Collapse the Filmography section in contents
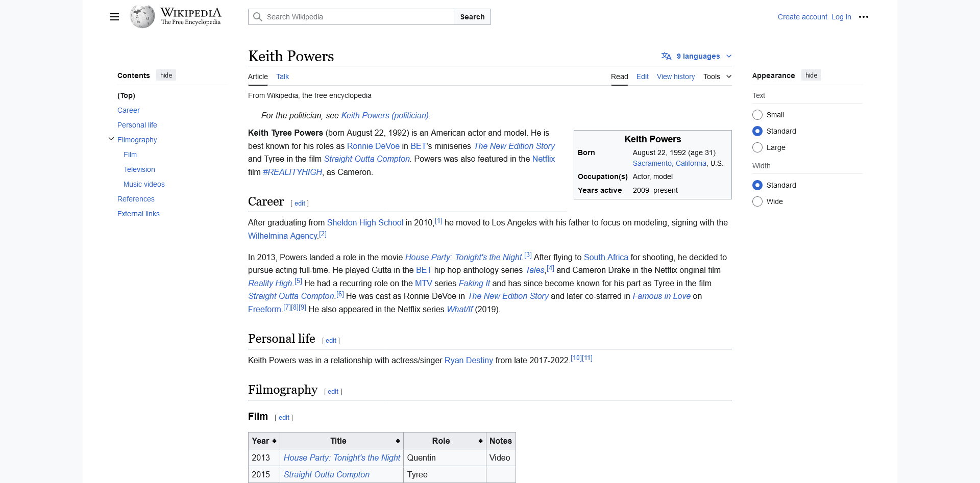Image resolution: width=980 pixels, height=483 pixels. pos(111,139)
